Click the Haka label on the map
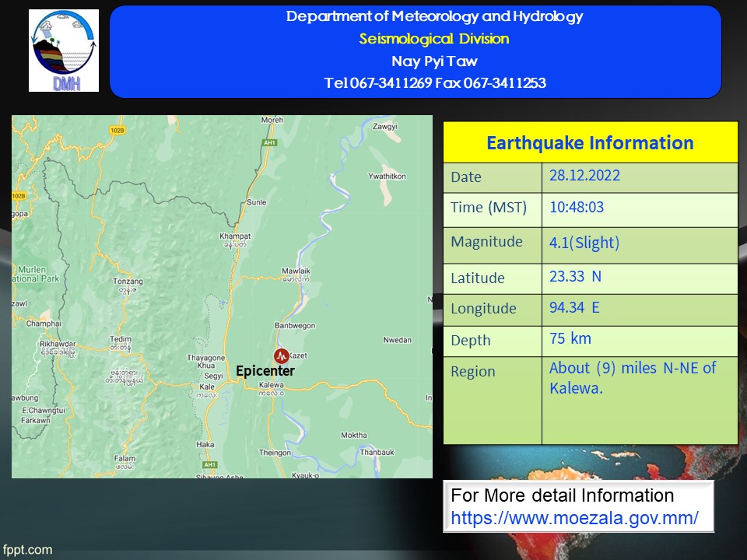The height and width of the screenshot is (560, 747). [x=205, y=445]
